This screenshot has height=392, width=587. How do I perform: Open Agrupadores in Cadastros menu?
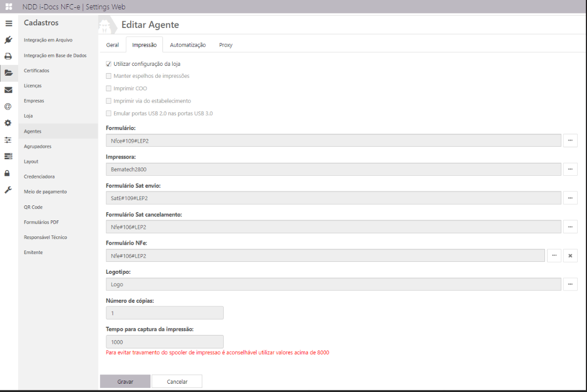pos(37,146)
